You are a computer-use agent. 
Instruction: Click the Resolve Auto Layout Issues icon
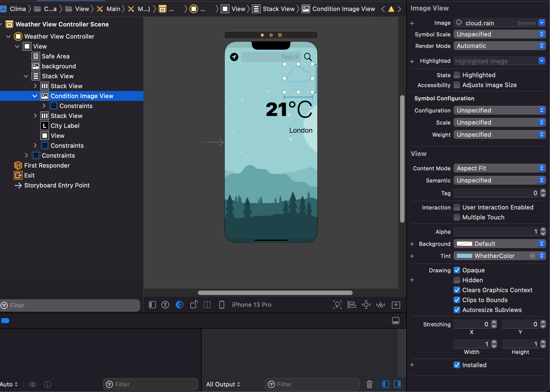pyautogui.click(x=381, y=305)
